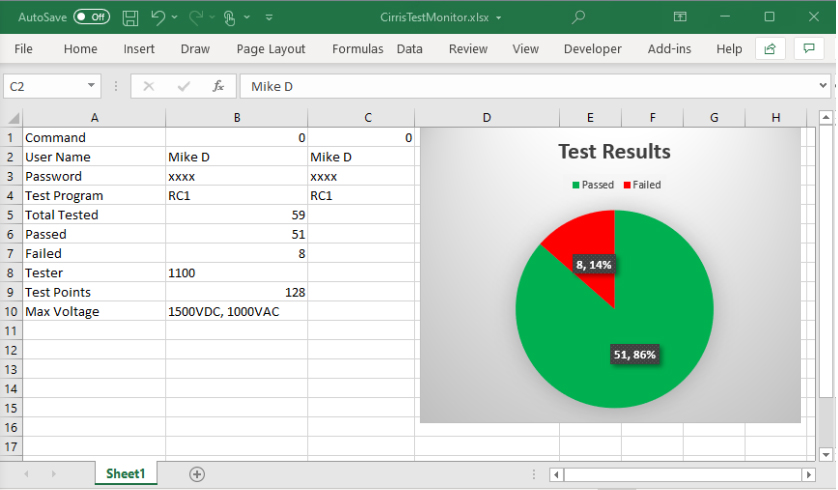Click the Enter checkmark formula icon
The height and width of the screenshot is (490, 838).
pyautogui.click(x=184, y=86)
